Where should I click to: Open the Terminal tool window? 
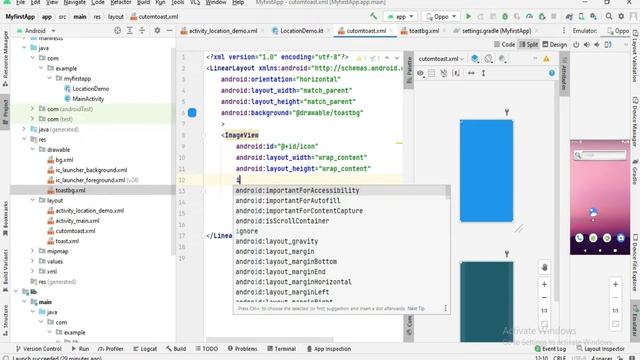(281, 349)
